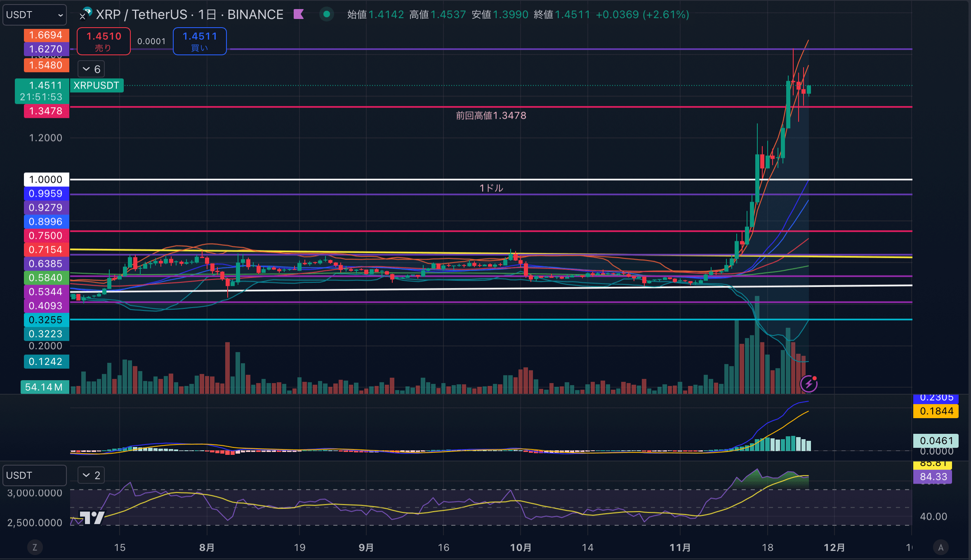The width and height of the screenshot is (971, 560).
Task: Click the 8月 date on time axis
Action: point(207,547)
